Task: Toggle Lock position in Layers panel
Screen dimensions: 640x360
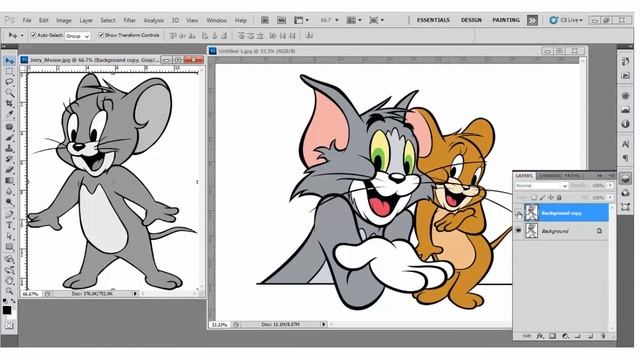Action: pyautogui.click(x=550, y=198)
